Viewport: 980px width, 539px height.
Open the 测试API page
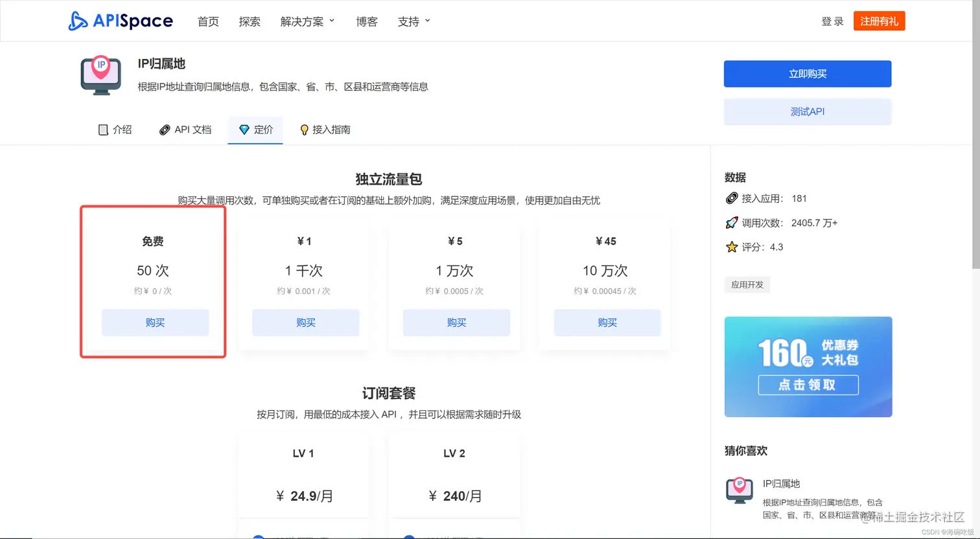click(808, 111)
